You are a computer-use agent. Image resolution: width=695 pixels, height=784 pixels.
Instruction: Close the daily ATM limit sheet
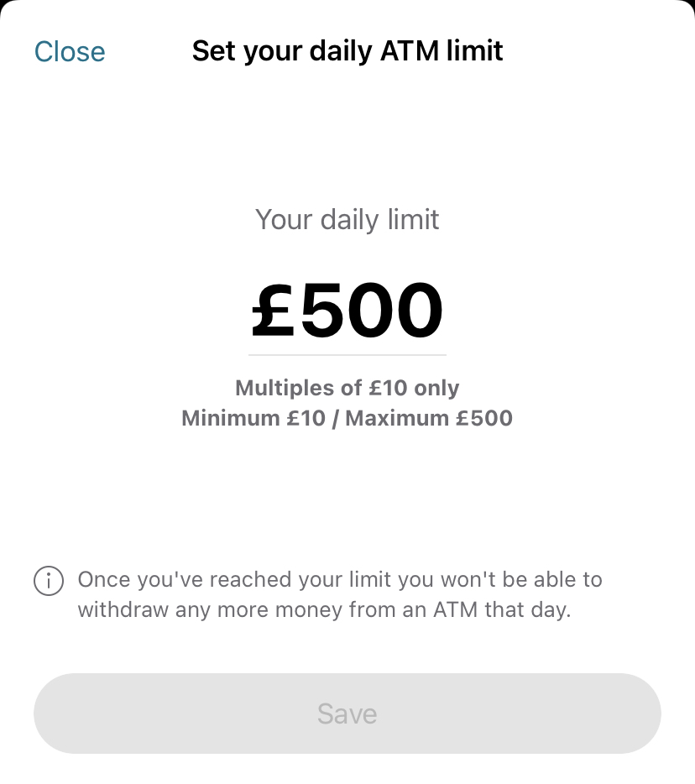pyautogui.click(x=70, y=51)
